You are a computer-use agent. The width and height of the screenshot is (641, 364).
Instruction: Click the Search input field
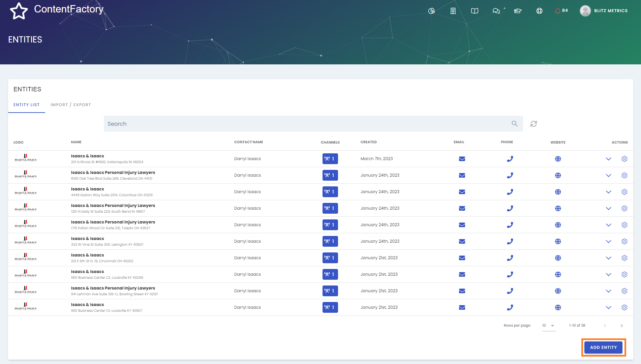click(x=313, y=124)
